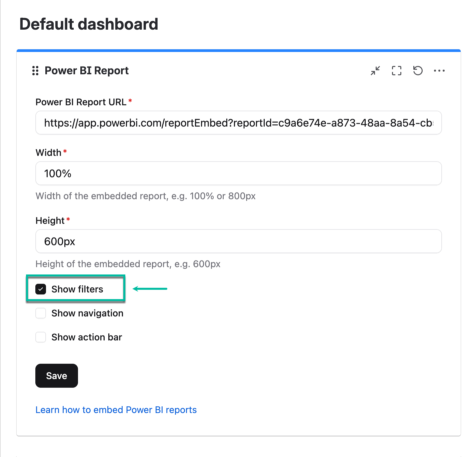
Task: Focus the Width input field
Action: (238, 174)
